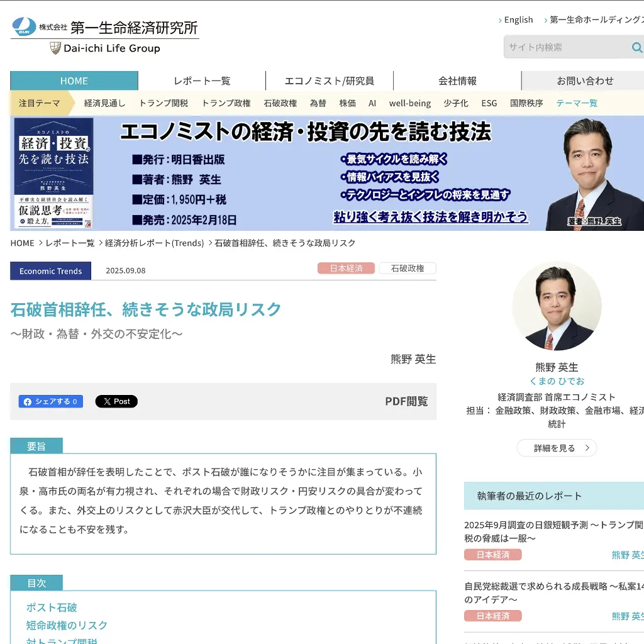
Task: Click the site search magnifying glass icon
Action: [636, 47]
